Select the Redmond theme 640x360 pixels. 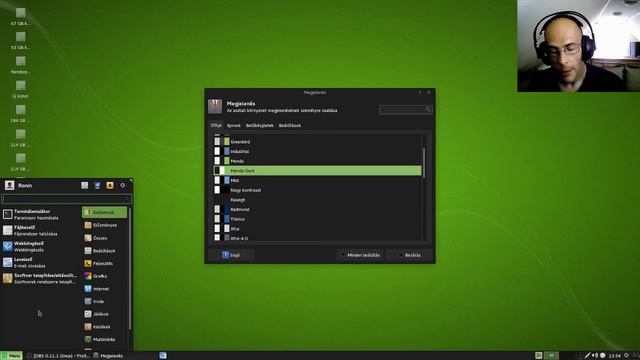[318, 209]
